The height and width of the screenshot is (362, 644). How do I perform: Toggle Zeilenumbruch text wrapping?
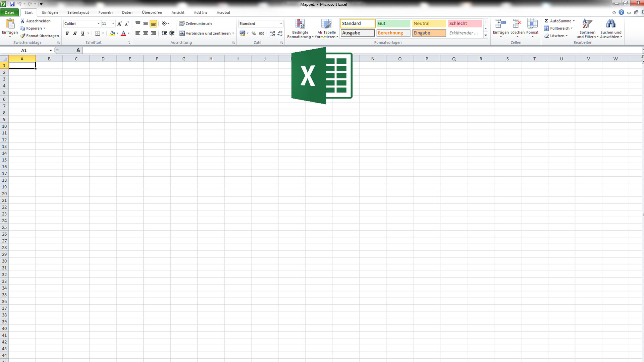(196, 24)
